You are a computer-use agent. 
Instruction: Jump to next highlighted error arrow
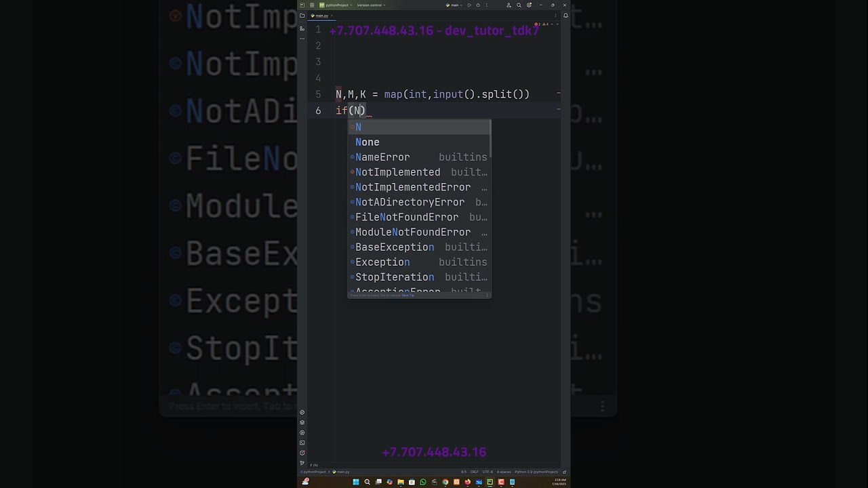tap(557, 24)
